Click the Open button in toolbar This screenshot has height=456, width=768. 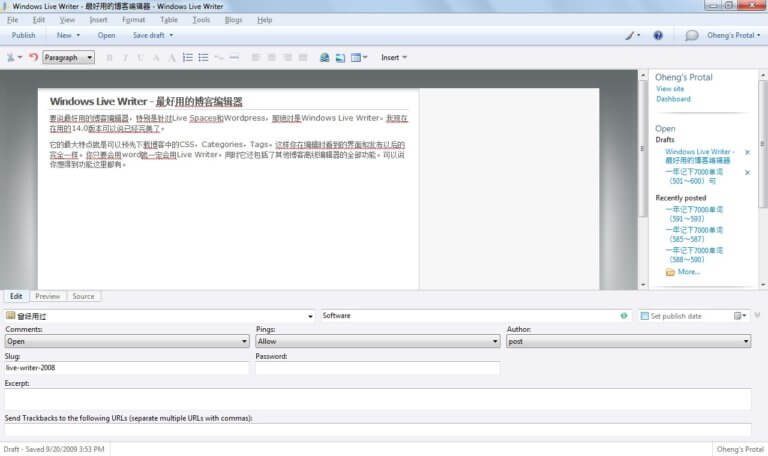pos(106,35)
